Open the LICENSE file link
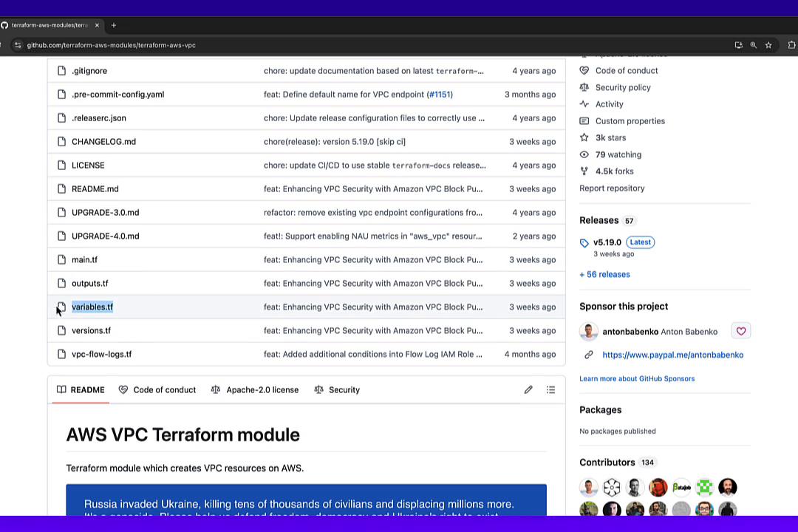The width and height of the screenshot is (798, 532). (x=88, y=165)
